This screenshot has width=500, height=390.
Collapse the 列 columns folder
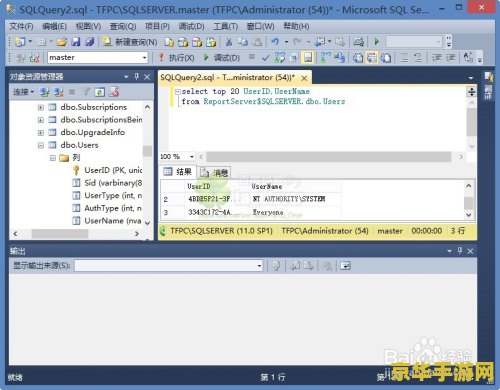click(x=52, y=158)
